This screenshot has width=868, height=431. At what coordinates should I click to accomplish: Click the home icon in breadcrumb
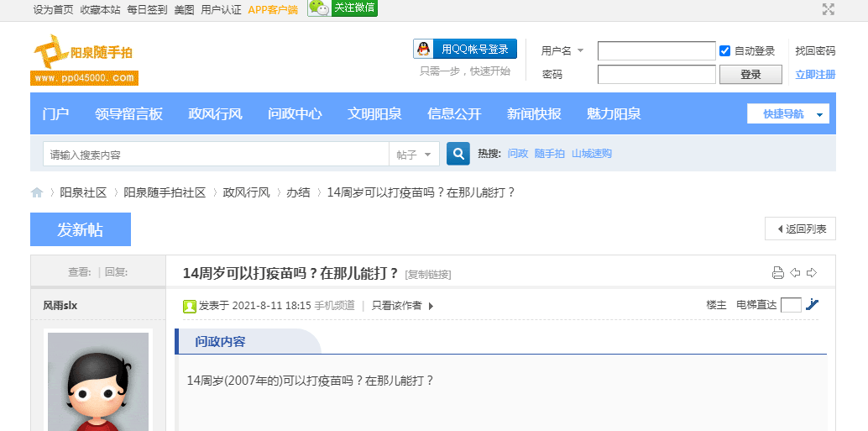pos(37,192)
